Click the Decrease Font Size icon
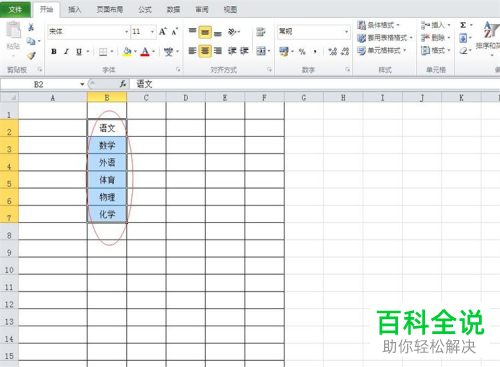The image size is (500, 367). click(175, 32)
